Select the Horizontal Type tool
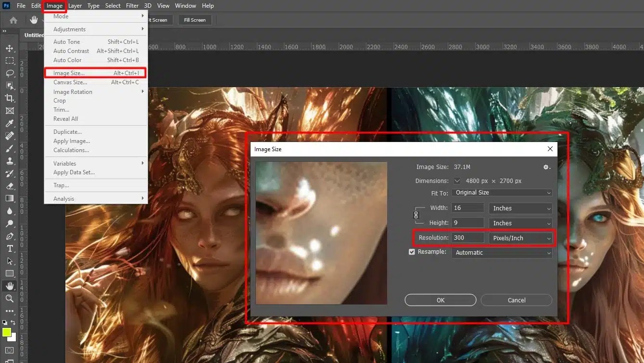The image size is (644, 363). (x=9, y=248)
